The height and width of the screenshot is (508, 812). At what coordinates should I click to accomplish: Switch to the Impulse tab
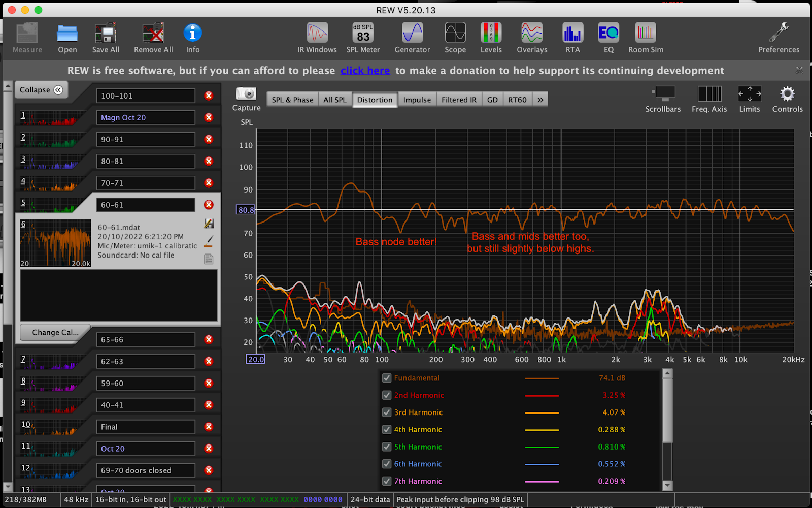417,100
